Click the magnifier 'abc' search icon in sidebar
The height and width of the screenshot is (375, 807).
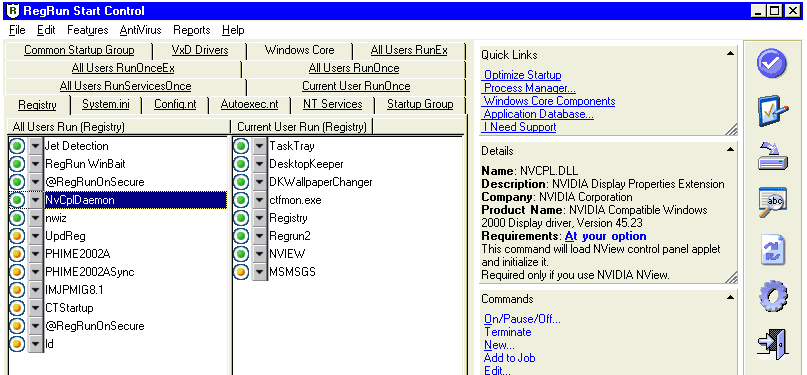pos(772,202)
